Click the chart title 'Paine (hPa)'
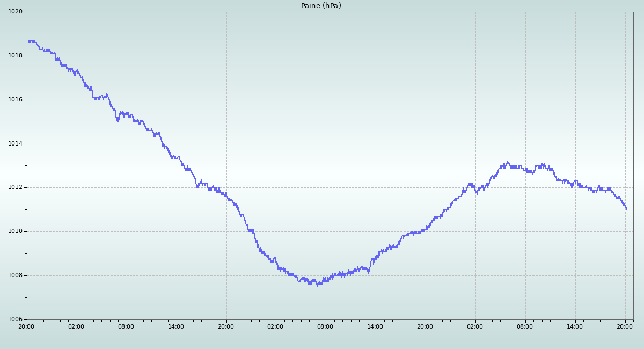Screen dimensions: 644x349 [x=321, y=6]
